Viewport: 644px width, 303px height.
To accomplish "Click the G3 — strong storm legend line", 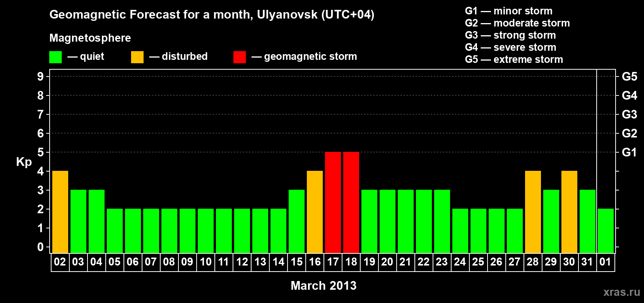I will click(x=510, y=35).
